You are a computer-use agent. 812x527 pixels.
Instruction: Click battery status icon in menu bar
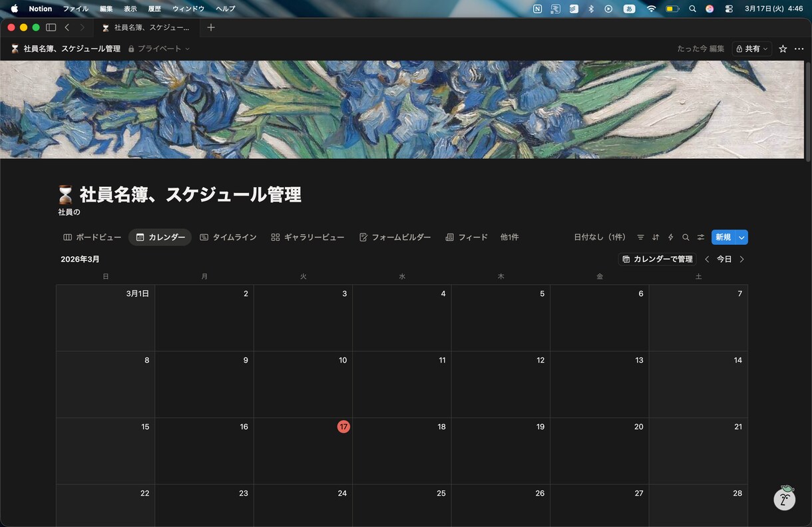672,9
